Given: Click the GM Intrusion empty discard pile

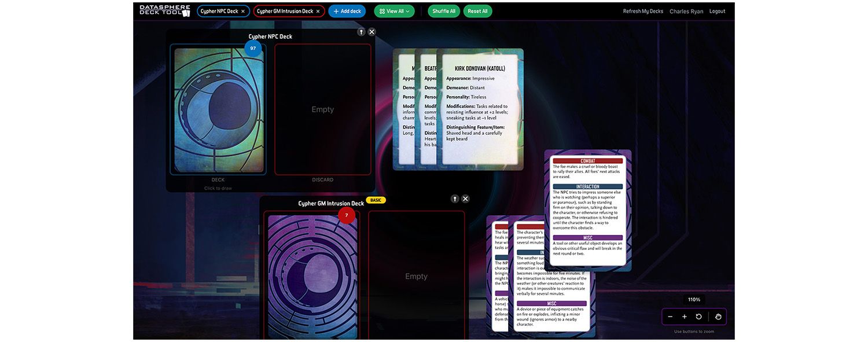Looking at the screenshot, I should click(416, 275).
